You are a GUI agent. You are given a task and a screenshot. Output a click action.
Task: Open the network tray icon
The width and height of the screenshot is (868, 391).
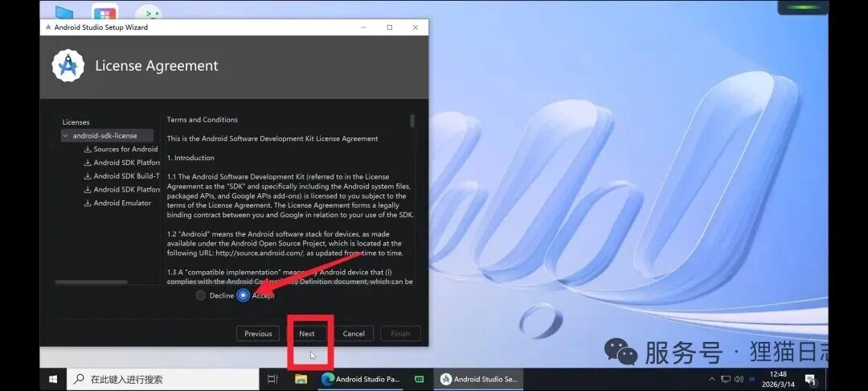(x=726, y=380)
